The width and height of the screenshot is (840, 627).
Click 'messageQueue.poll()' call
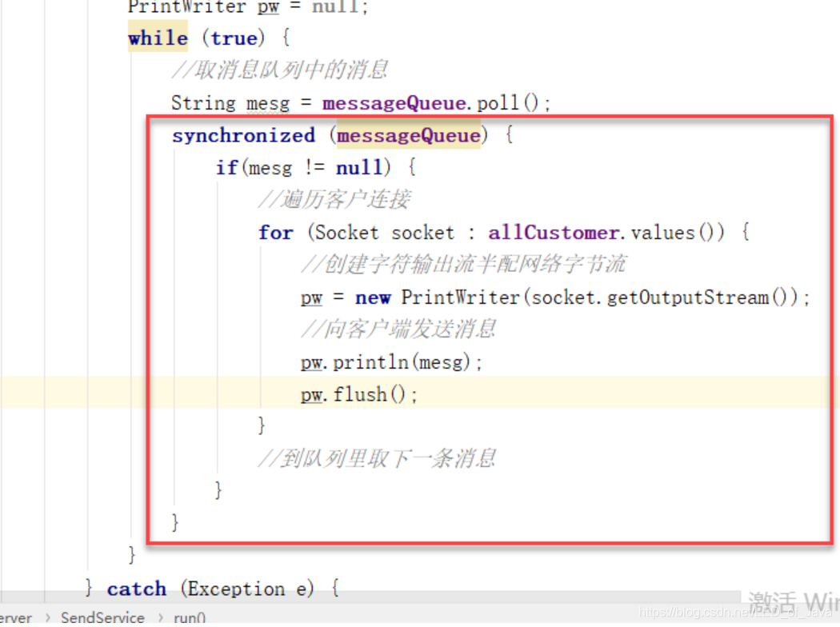tap(436, 102)
